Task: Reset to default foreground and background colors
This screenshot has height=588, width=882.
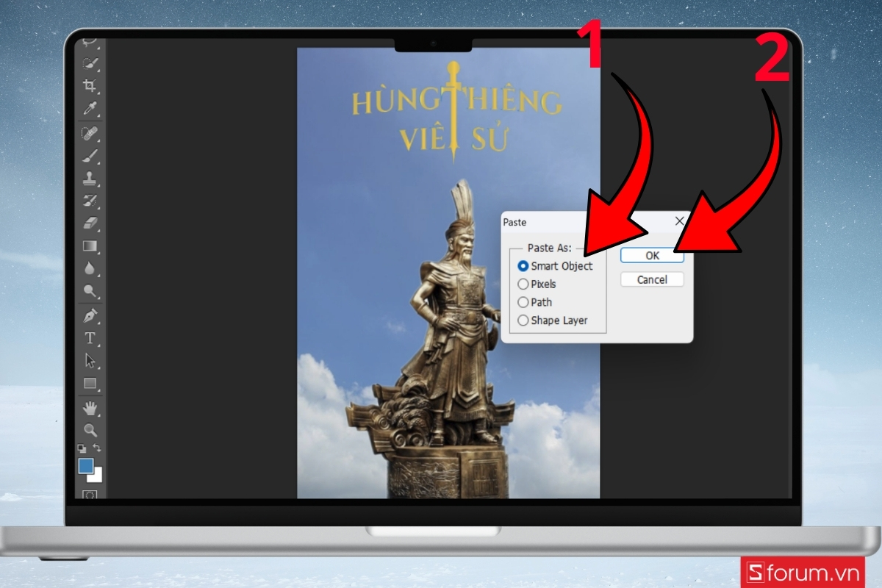Action: (82, 448)
